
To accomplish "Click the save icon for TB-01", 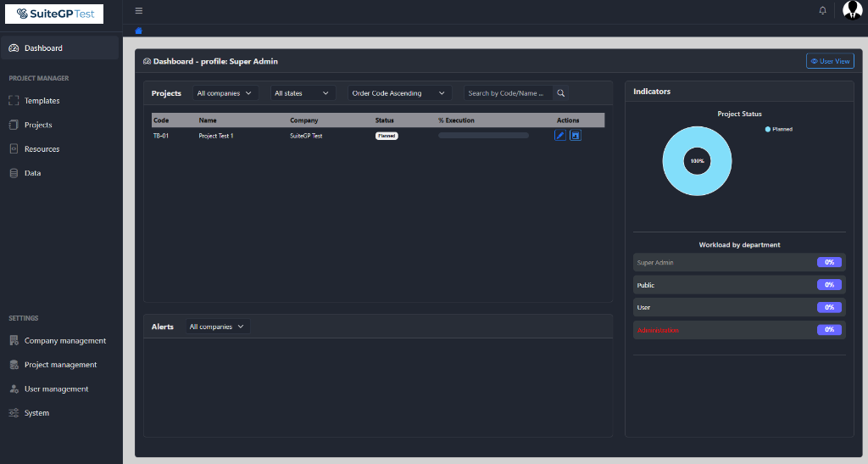I will (576, 136).
